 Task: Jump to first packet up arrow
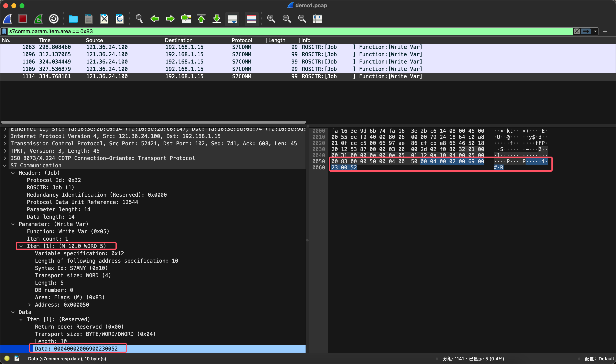click(201, 19)
